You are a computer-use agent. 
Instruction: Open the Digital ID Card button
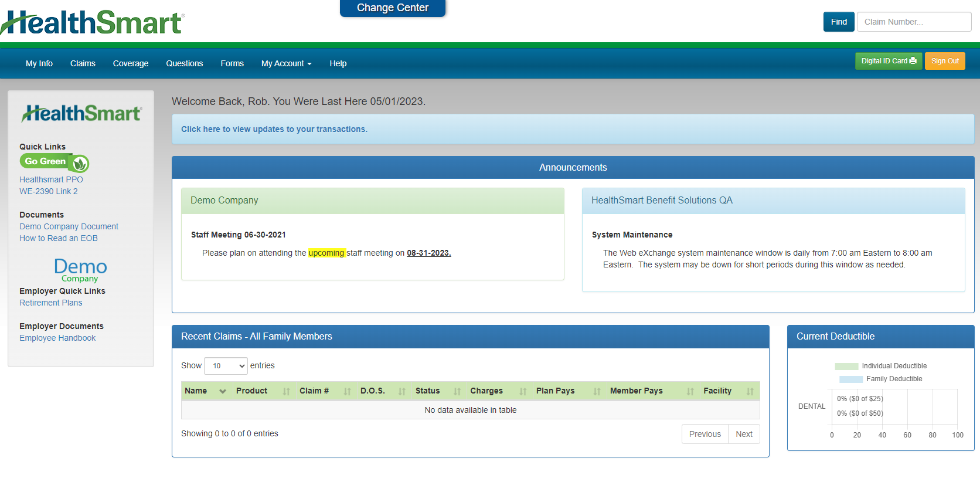tap(889, 61)
